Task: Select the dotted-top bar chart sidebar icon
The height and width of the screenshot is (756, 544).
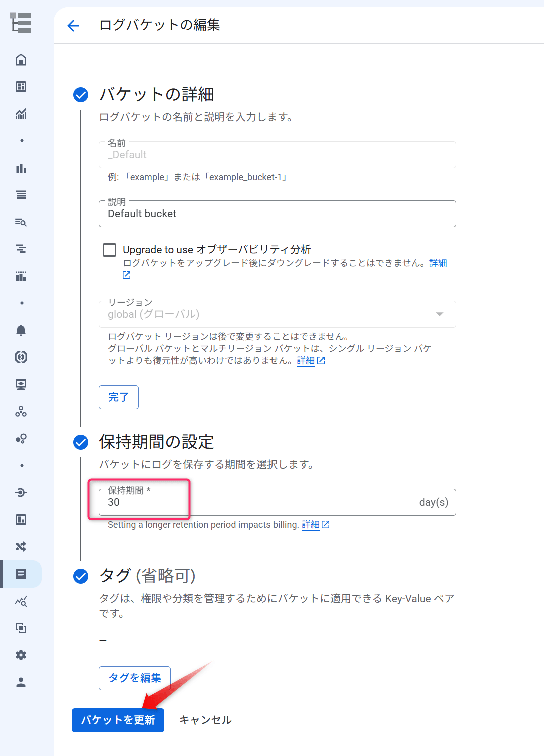Action: [x=21, y=276]
